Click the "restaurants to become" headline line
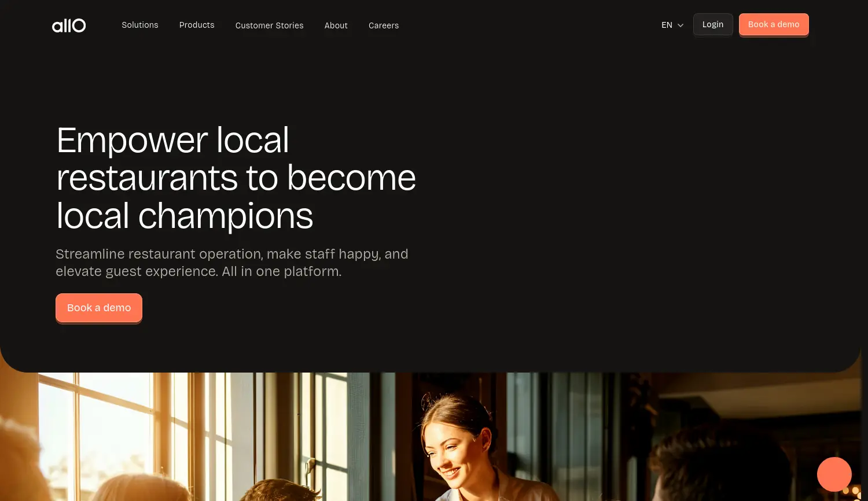 [236, 178]
